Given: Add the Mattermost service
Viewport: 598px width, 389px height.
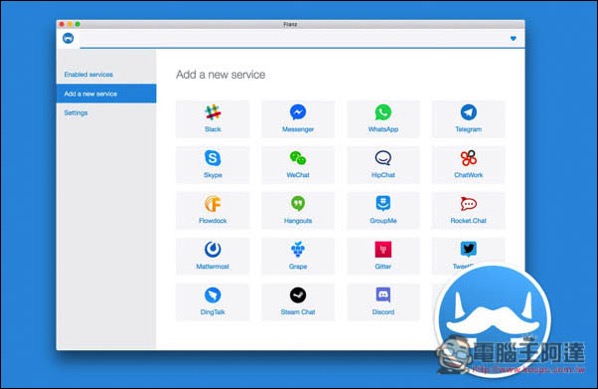Looking at the screenshot, I should (x=213, y=256).
